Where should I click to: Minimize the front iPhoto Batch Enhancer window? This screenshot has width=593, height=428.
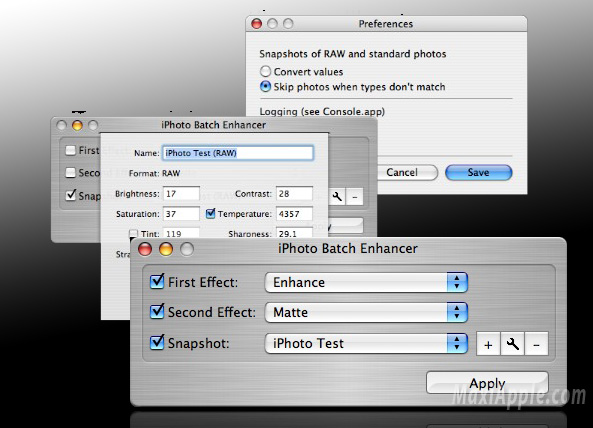[166, 249]
